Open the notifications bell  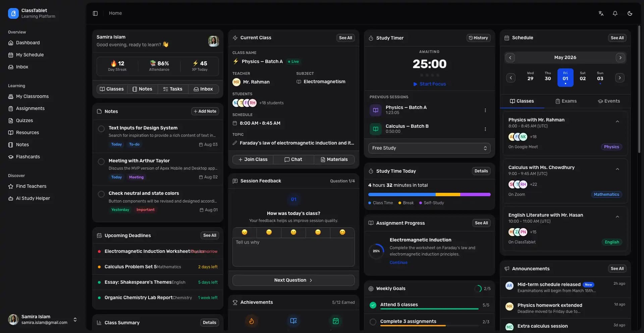(615, 13)
